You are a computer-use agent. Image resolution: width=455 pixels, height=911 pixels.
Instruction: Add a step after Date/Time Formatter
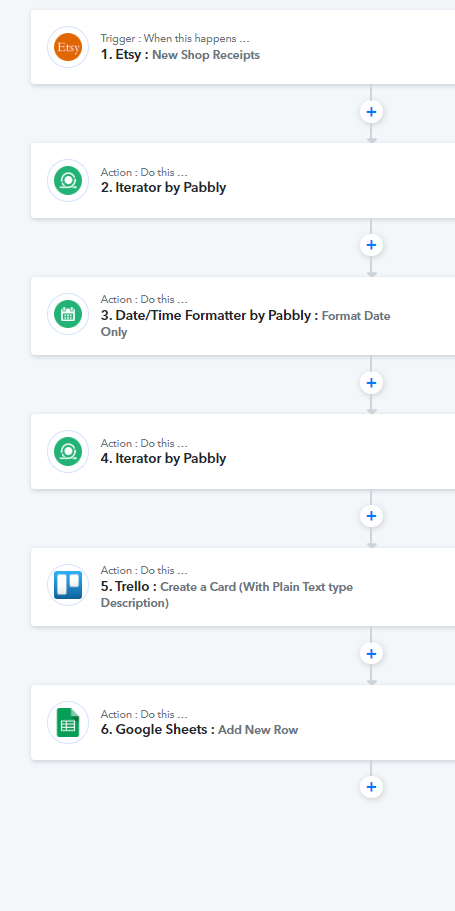tap(371, 383)
